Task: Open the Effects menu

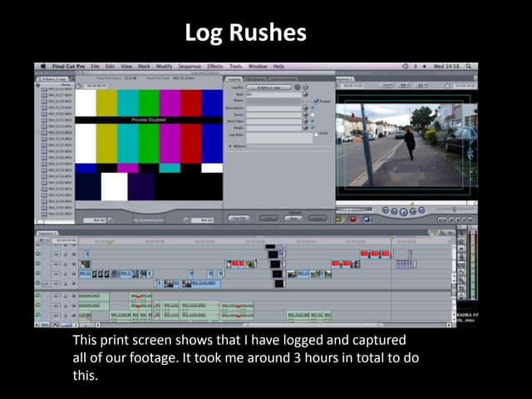Action: (215, 66)
